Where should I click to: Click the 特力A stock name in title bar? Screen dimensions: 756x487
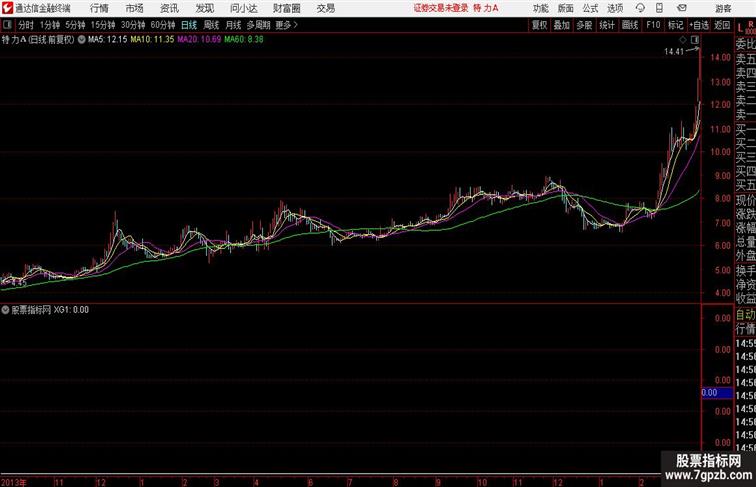point(486,8)
